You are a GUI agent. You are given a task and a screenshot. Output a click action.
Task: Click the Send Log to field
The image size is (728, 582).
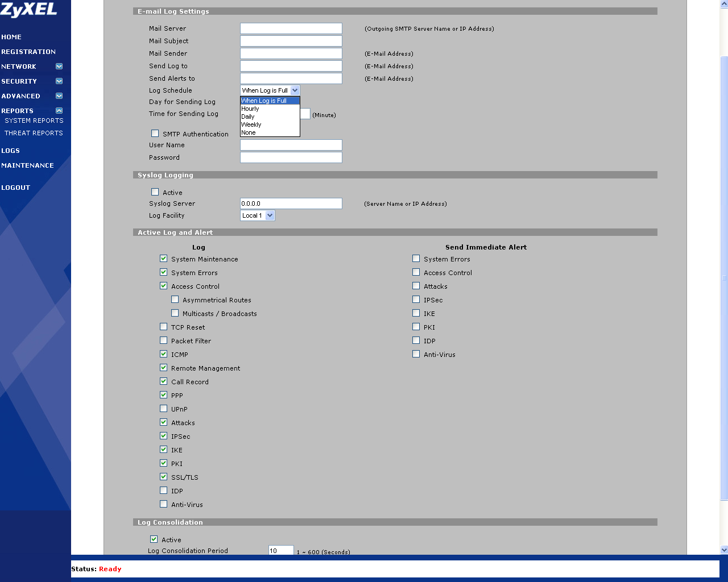point(291,66)
